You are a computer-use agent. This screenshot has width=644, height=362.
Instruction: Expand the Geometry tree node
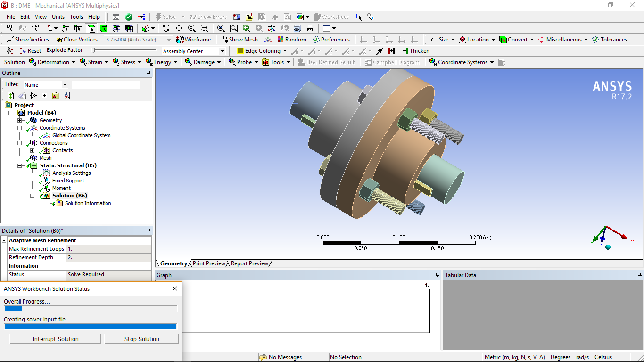20,120
